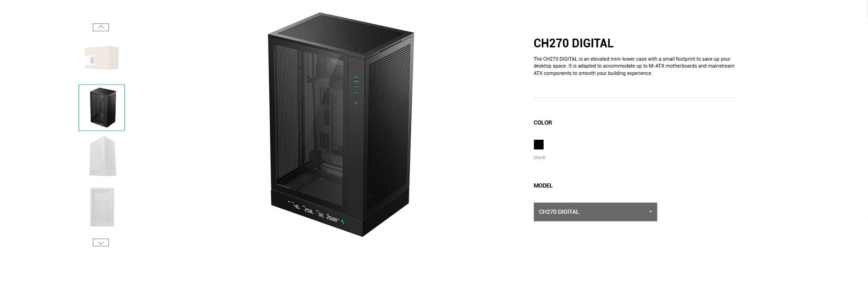This screenshot has width=868, height=291.
Task: Show next thumbnails with down chevron
Action: click(x=101, y=242)
